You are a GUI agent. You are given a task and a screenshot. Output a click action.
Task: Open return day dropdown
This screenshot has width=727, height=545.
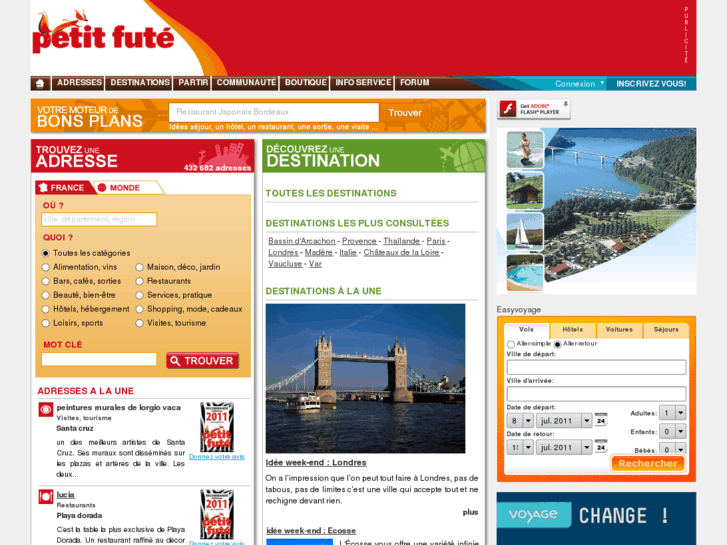click(520, 447)
